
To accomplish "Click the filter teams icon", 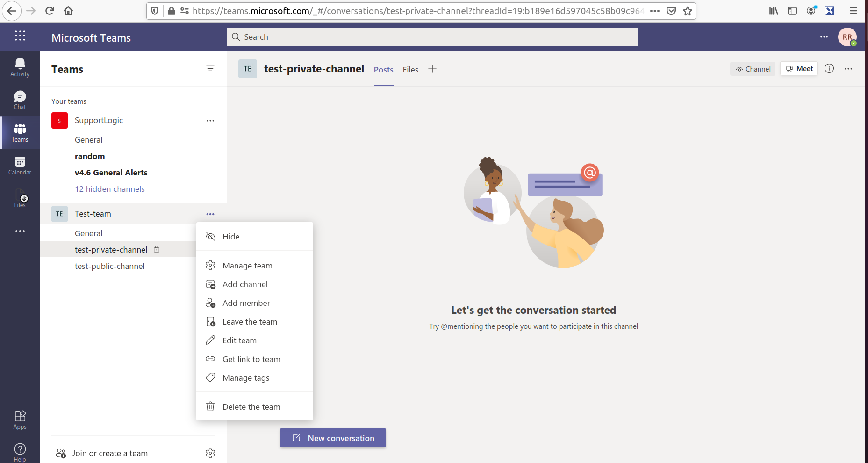I will (210, 69).
